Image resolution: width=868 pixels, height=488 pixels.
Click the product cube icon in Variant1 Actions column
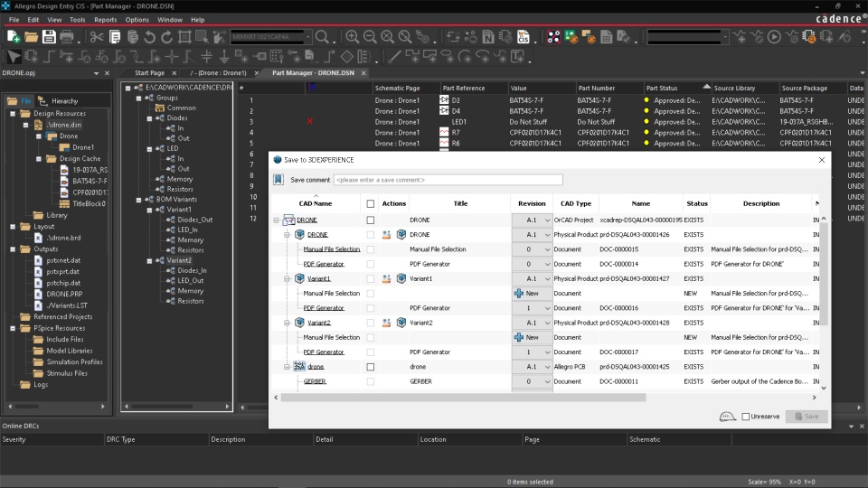[x=401, y=278]
